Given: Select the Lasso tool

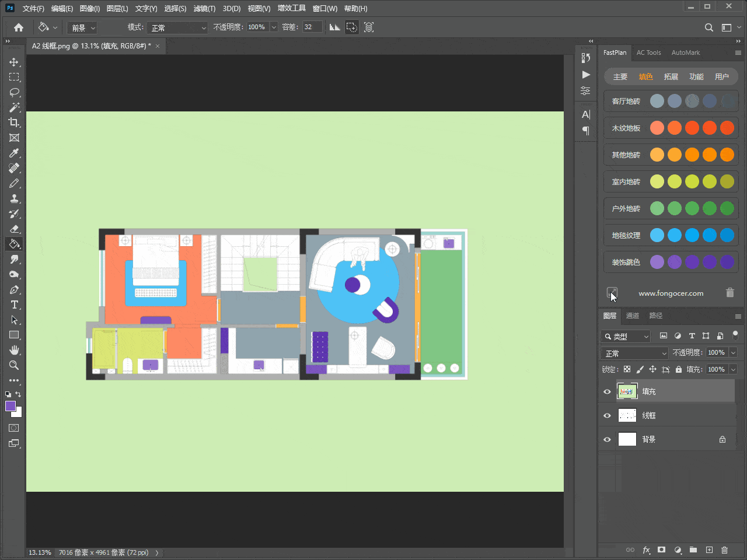Looking at the screenshot, I should pos(14,92).
